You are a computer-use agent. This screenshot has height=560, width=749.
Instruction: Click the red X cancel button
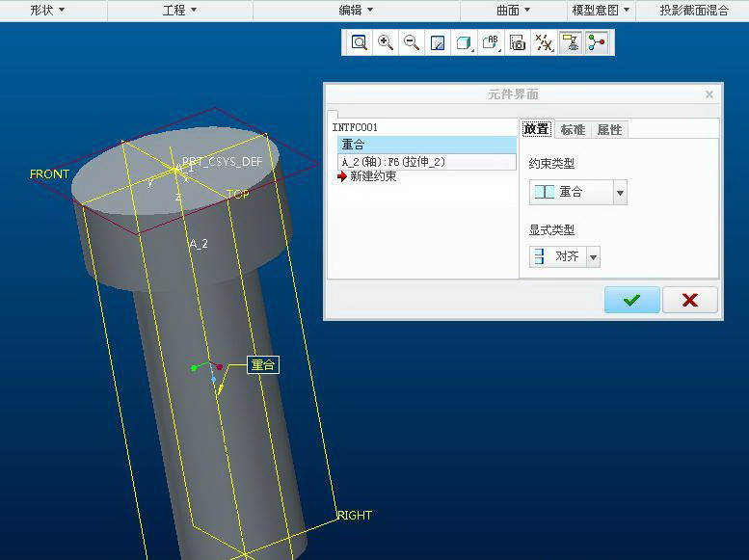[x=689, y=300]
